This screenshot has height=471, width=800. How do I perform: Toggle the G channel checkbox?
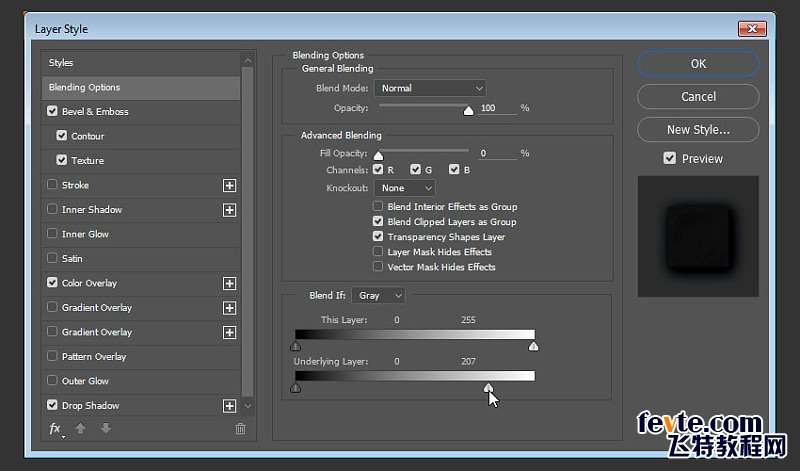click(x=415, y=169)
